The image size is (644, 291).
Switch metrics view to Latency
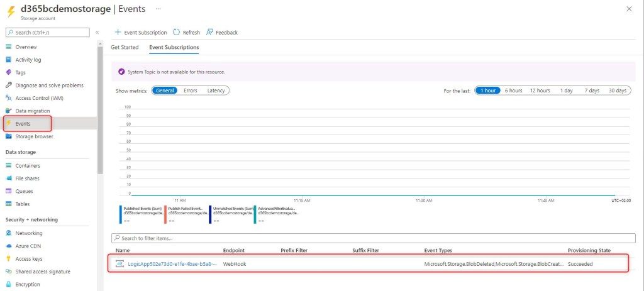216,91
